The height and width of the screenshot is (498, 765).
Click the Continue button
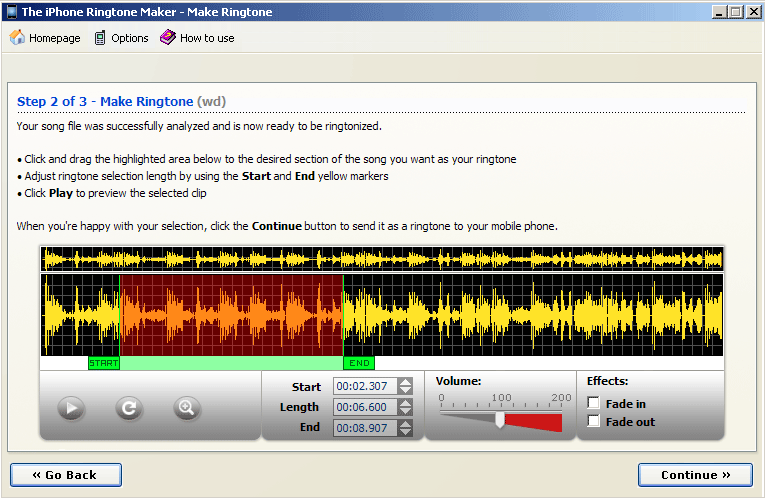695,475
